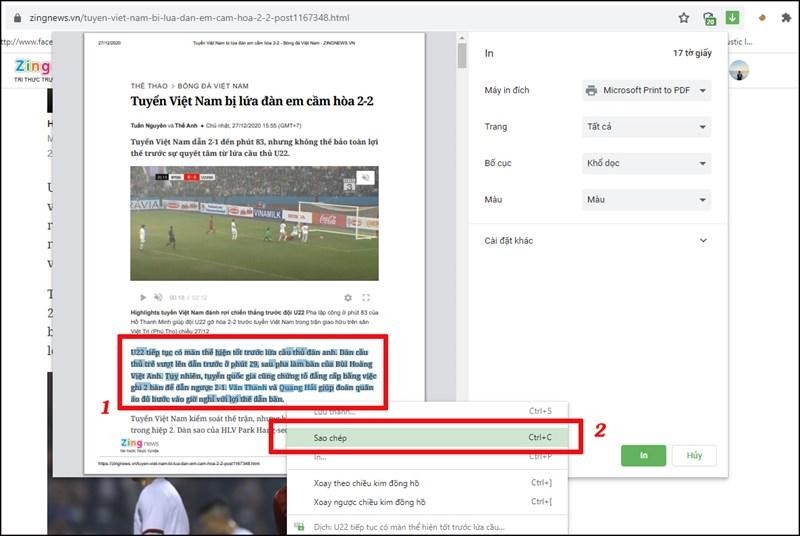
Task: Open the green download extension icon
Action: [733, 18]
